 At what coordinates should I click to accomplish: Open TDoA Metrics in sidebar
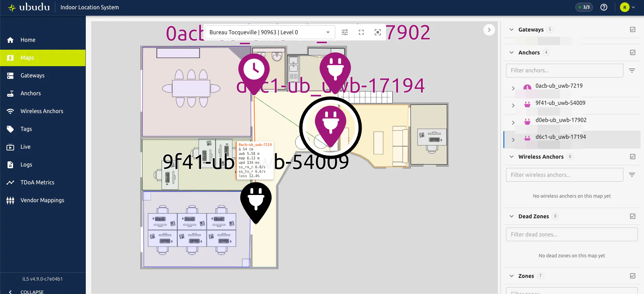(43, 182)
